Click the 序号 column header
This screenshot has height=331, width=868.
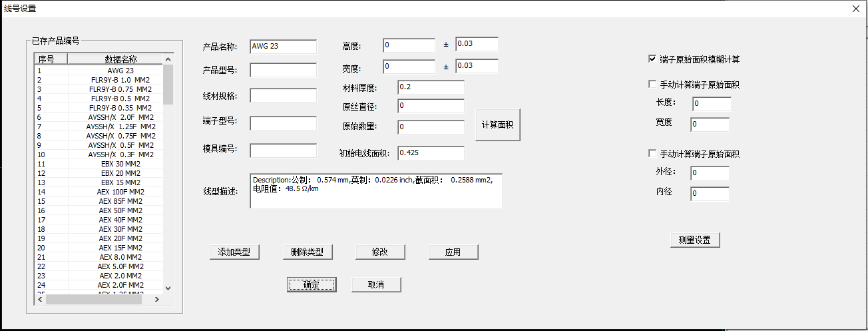pyautogui.click(x=51, y=59)
